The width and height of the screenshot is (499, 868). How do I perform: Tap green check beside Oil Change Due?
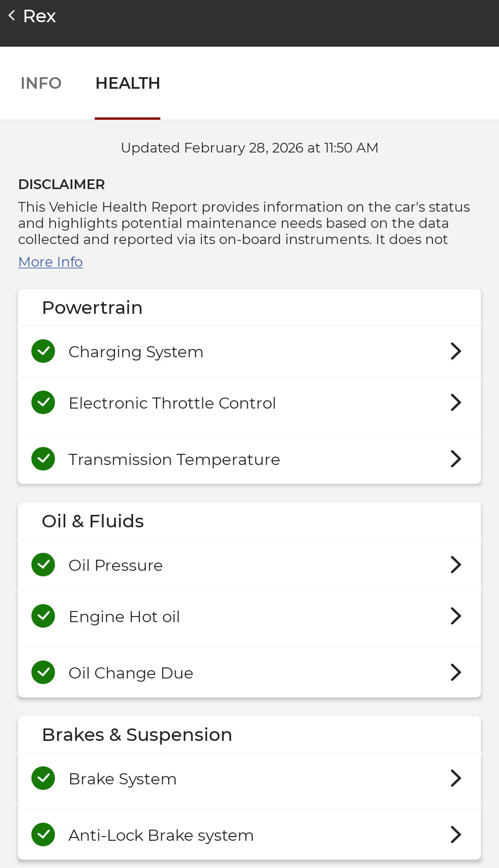coord(43,672)
